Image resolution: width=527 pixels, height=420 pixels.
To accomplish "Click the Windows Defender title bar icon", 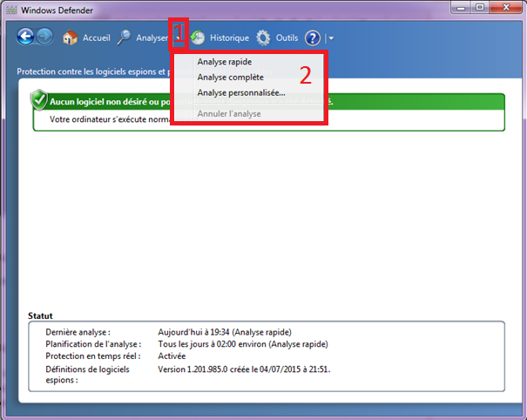I will pos(11,10).
